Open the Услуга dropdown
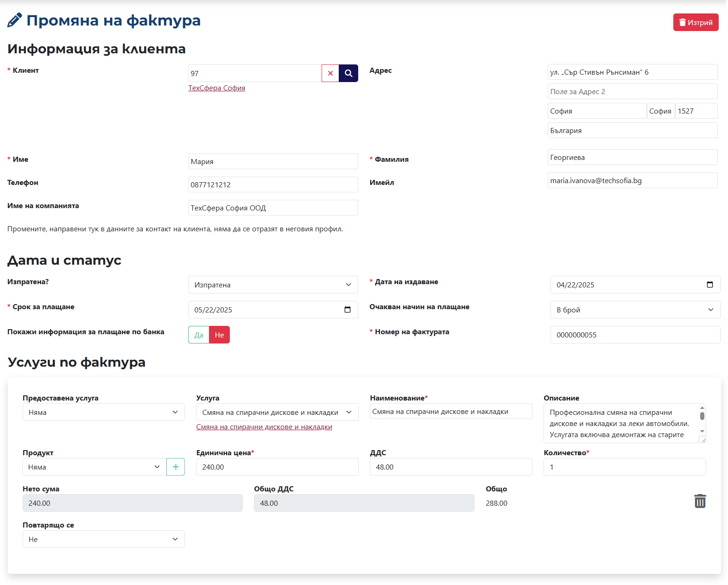 [x=277, y=412]
